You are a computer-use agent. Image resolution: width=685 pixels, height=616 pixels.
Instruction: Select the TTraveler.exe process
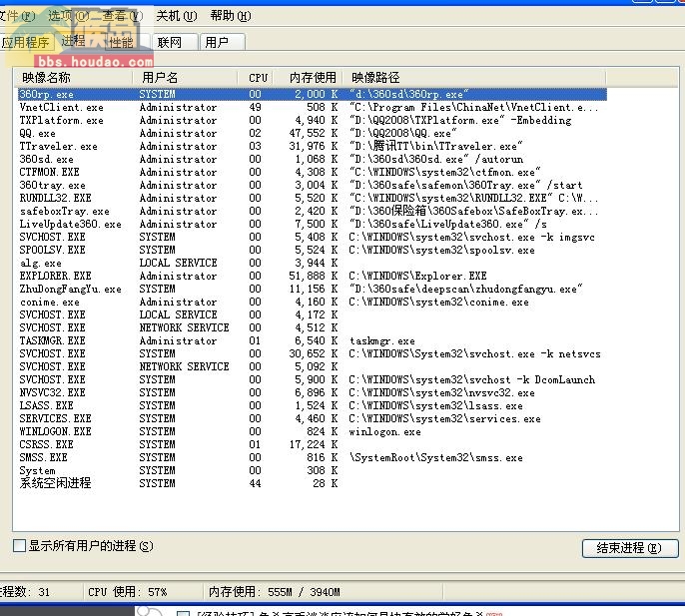point(312,146)
